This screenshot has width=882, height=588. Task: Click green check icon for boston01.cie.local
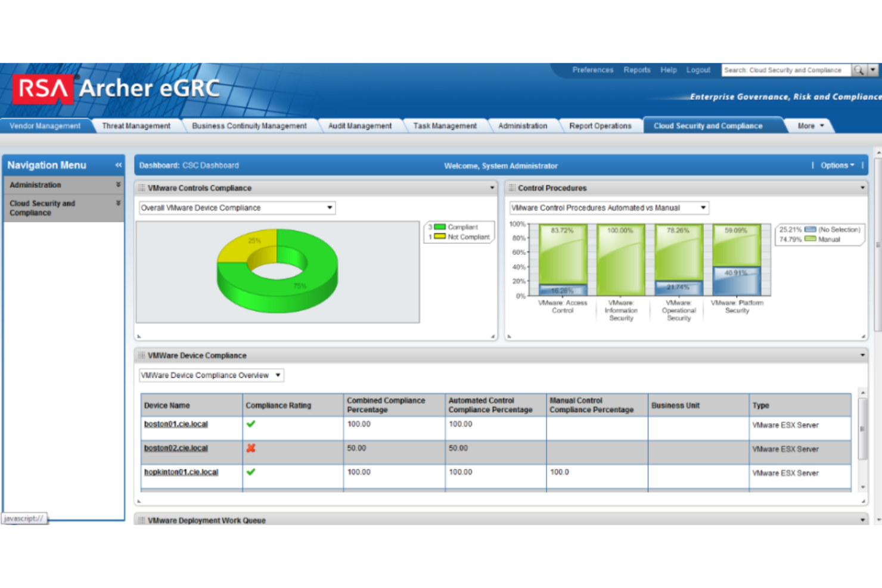(251, 424)
